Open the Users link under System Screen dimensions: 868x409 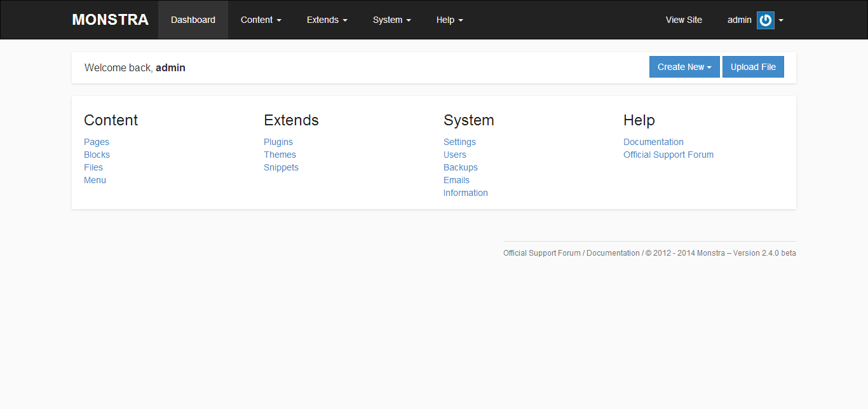[x=455, y=155]
